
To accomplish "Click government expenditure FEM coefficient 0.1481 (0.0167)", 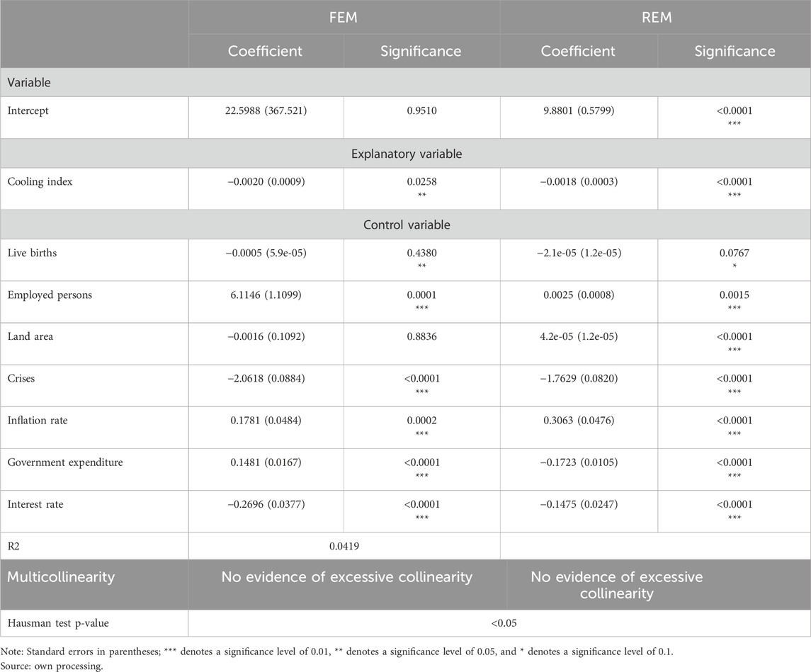I will [x=266, y=462].
